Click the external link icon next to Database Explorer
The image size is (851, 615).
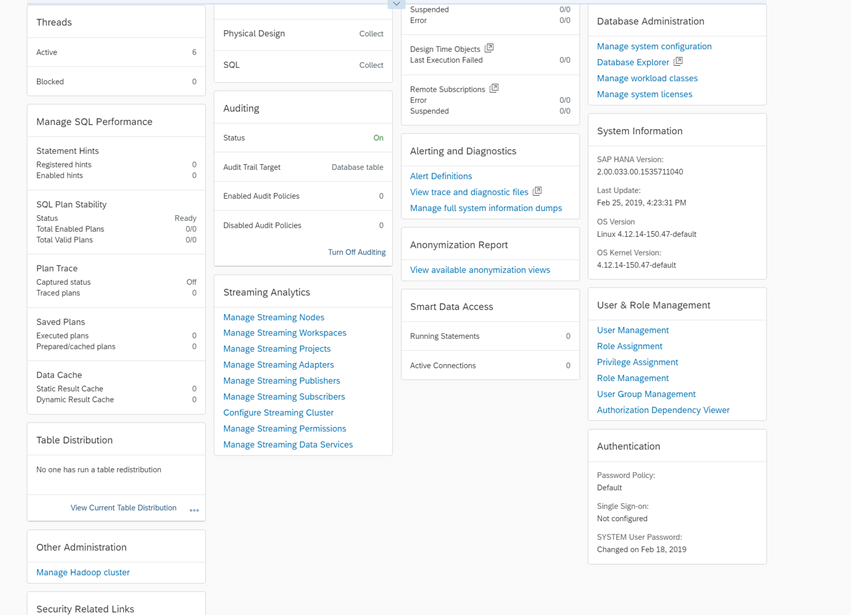[x=678, y=61]
